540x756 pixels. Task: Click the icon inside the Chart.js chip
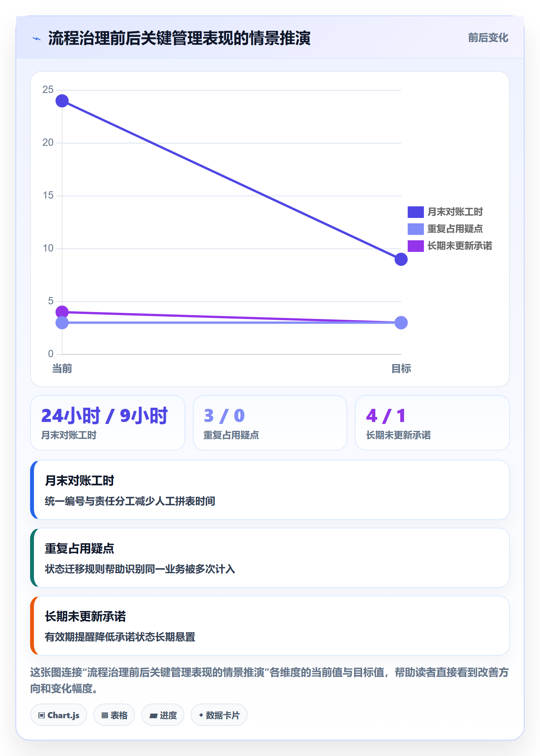(x=41, y=715)
